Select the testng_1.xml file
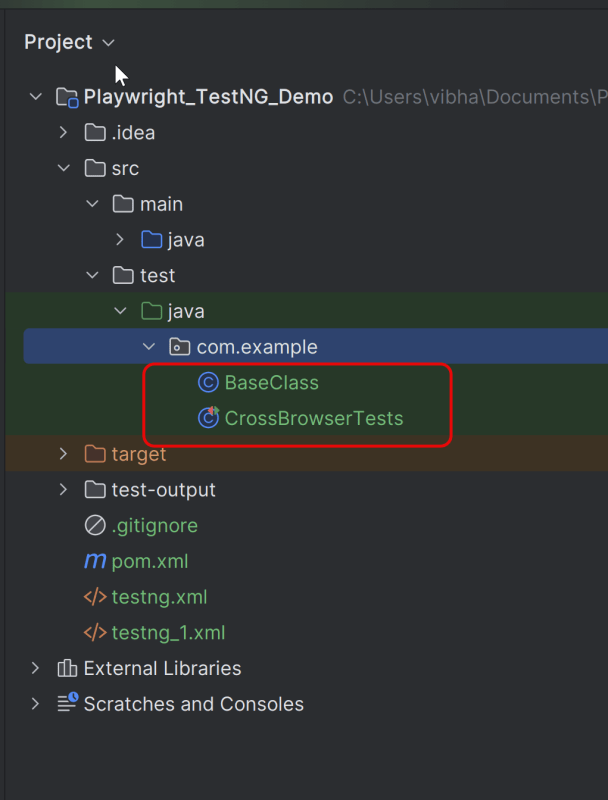 coord(168,633)
